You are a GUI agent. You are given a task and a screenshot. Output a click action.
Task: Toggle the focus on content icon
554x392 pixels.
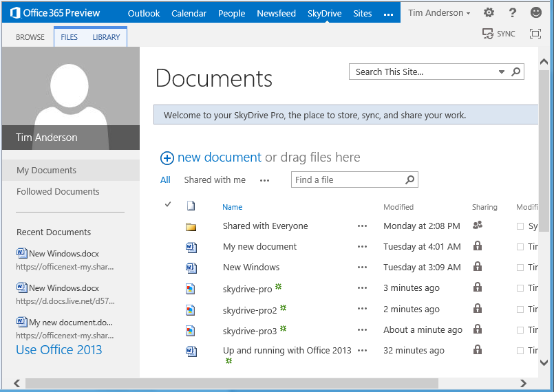[535, 34]
